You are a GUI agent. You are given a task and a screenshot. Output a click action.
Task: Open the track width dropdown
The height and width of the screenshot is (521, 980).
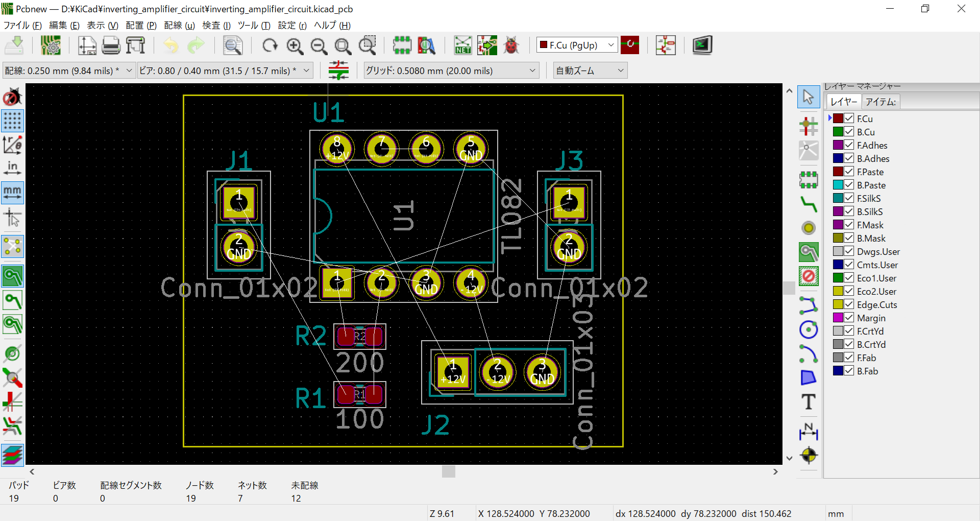129,70
